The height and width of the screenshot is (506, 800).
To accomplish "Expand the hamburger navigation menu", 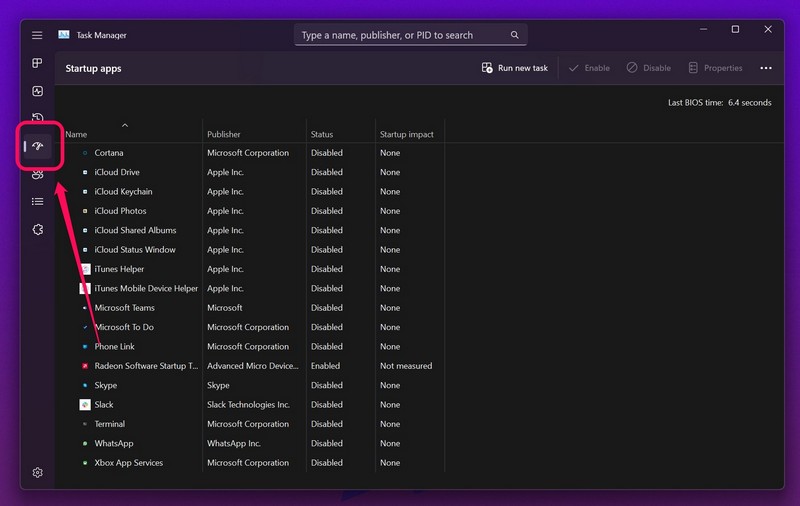I will pos(37,35).
